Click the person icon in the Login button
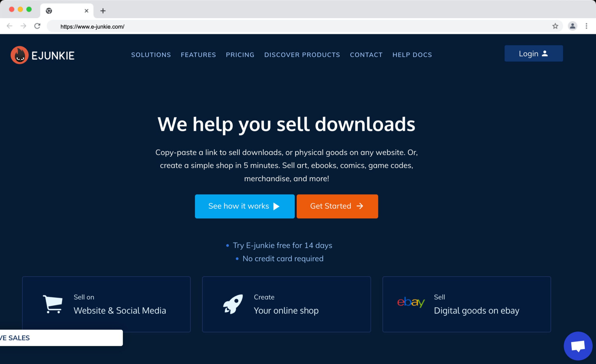Image resolution: width=596 pixels, height=364 pixels. pyautogui.click(x=545, y=53)
